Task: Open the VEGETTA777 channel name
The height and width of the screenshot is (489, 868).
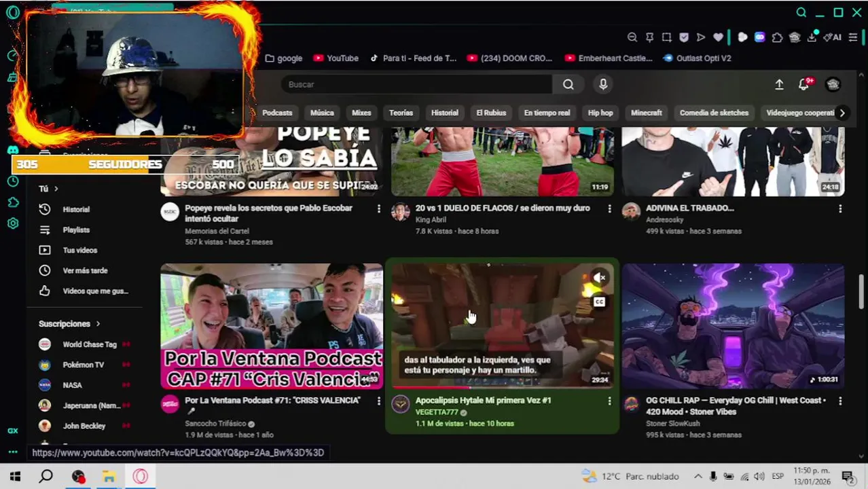Action: [x=437, y=412]
